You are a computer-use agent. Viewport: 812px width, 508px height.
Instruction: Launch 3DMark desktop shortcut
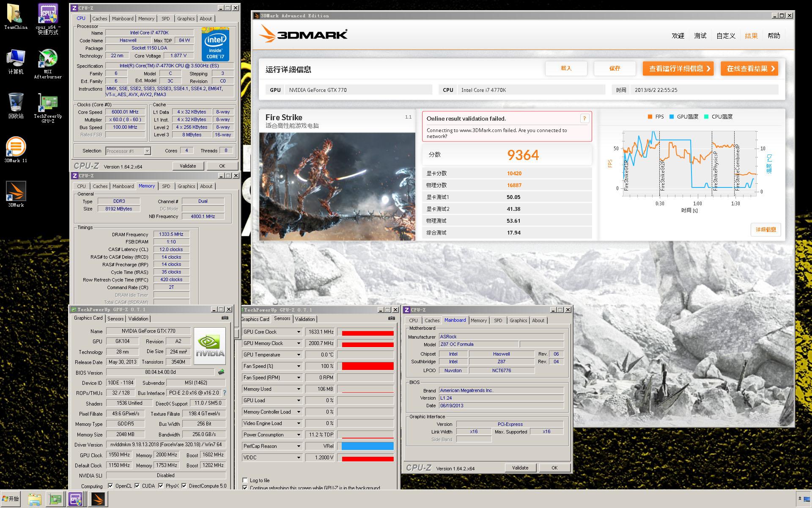pos(16,194)
